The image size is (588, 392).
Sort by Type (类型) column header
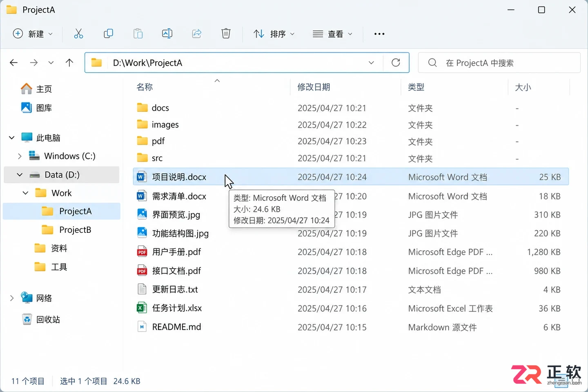point(416,87)
